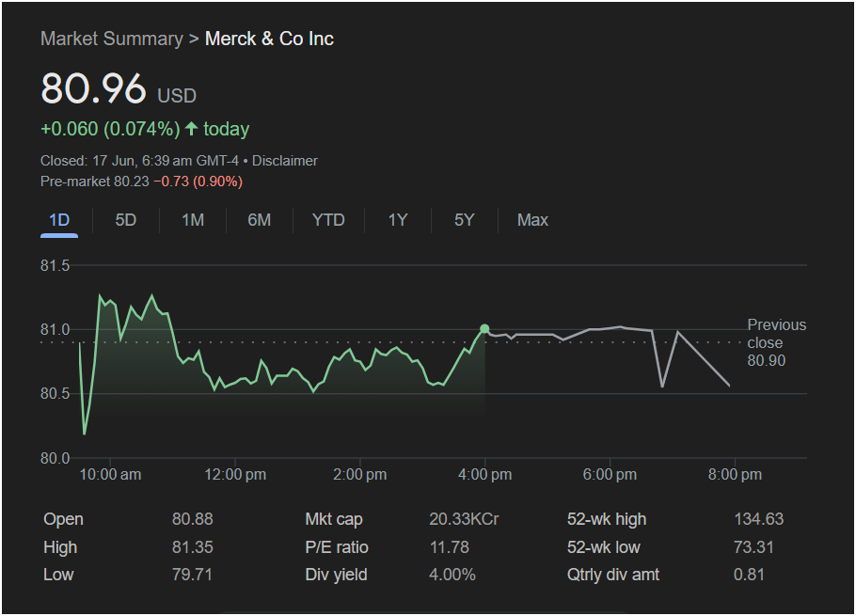Image resolution: width=856 pixels, height=616 pixels.
Task: Click the 8:00 pm axis label
Action: (735, 475)
